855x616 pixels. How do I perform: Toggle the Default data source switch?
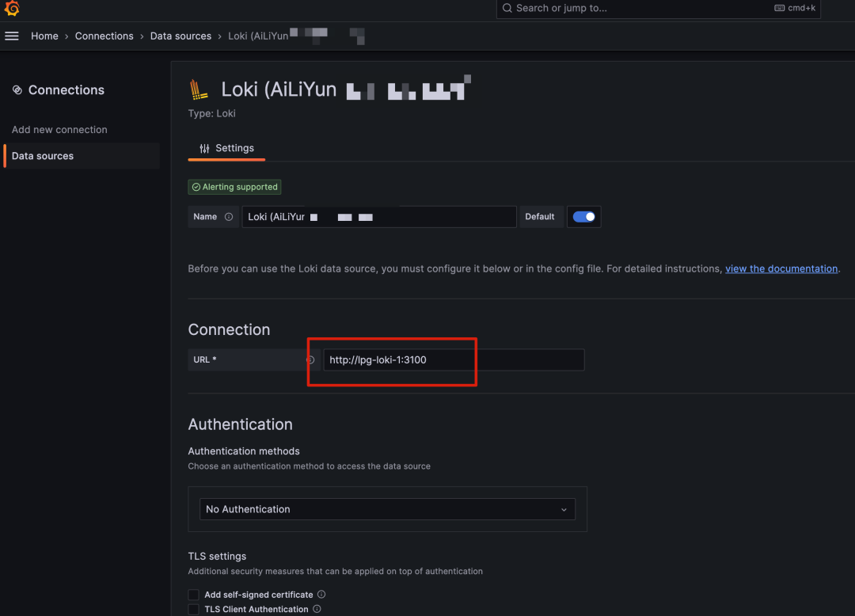[x=583, y=217]
